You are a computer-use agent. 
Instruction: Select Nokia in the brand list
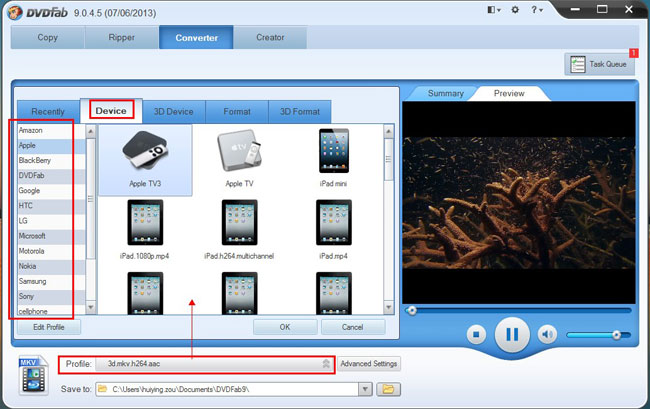[51, 266]
